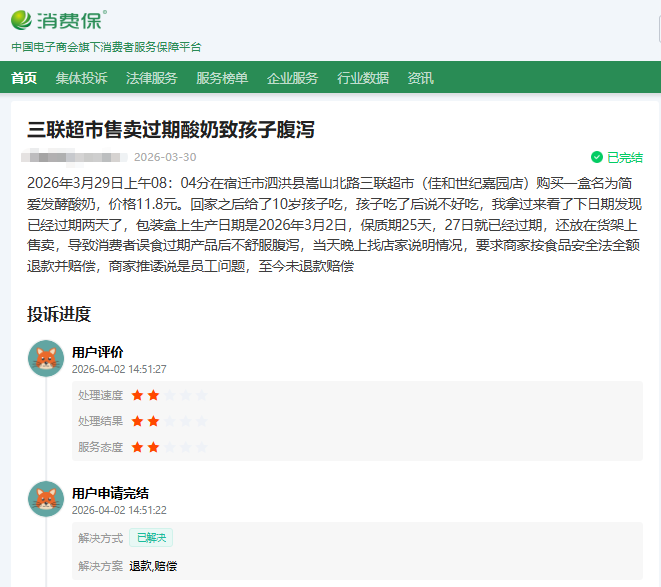The image size is (661, 587).
Task: Open the 企业服务 navigation item
Action: (292, 78)
